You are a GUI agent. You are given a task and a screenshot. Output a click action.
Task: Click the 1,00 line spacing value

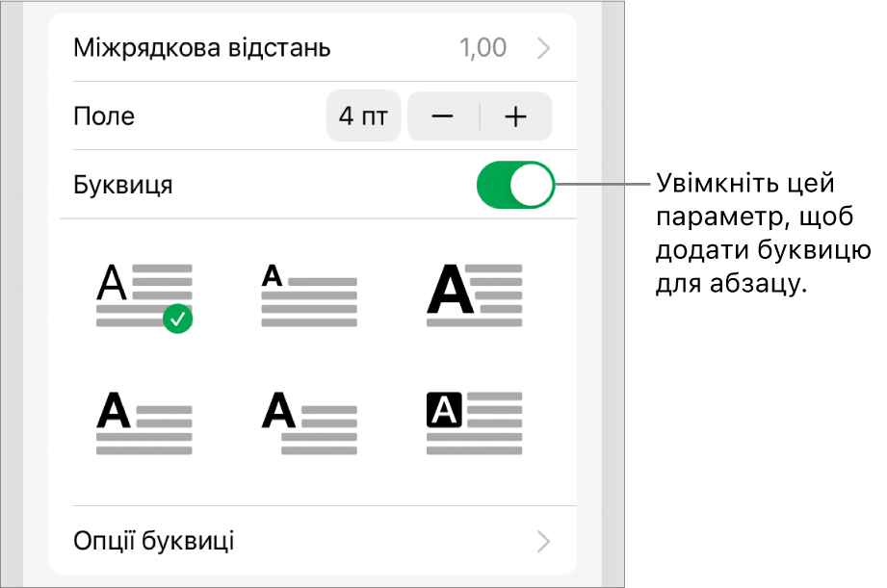click(483, 48)
